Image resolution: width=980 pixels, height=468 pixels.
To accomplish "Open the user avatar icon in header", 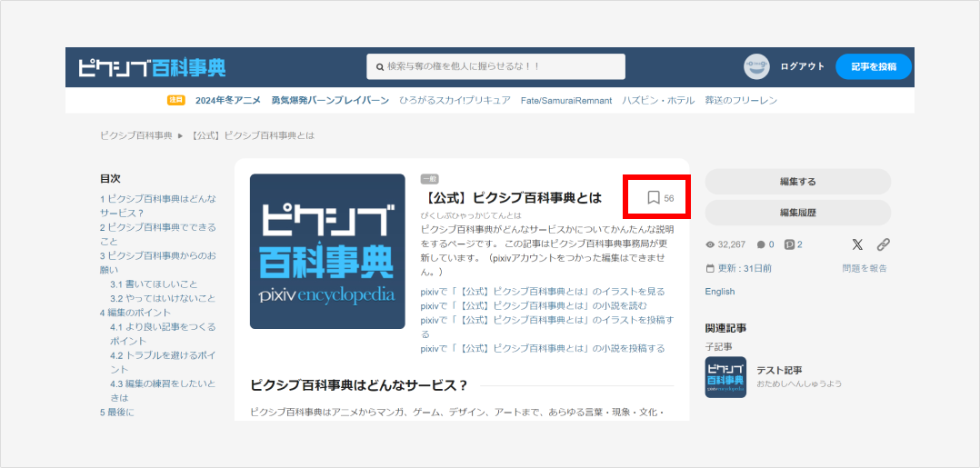I will [756, 66].
